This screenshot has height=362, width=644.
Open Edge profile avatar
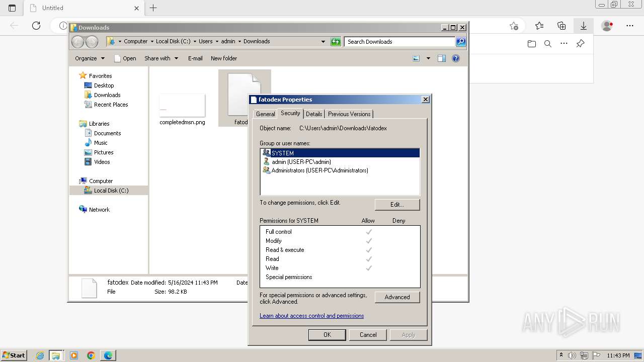(x=607, y=26)
